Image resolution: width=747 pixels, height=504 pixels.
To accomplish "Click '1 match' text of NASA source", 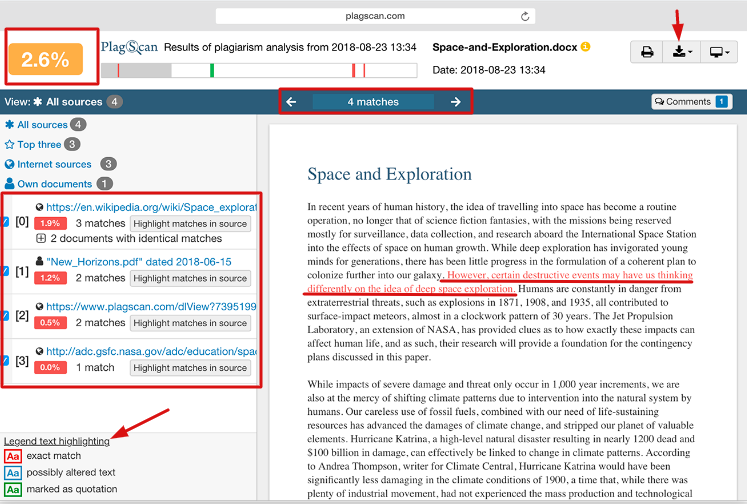I will point(95,367).
